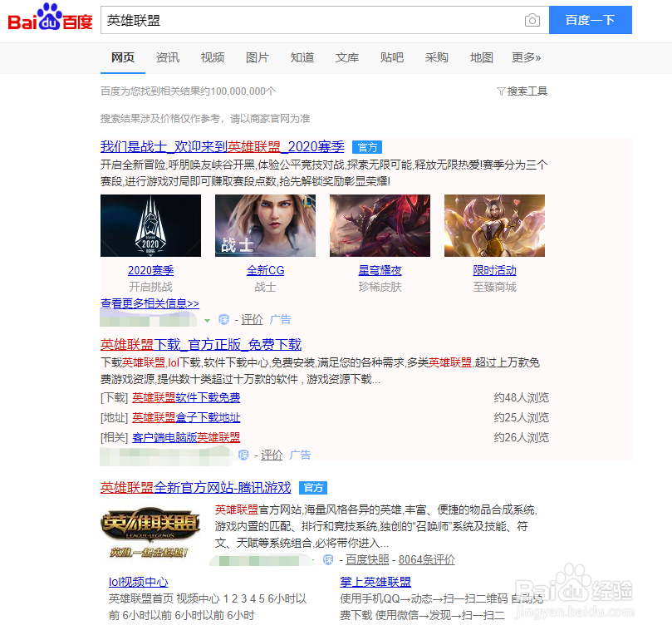Open the 星穹耀夜 link

380,270
